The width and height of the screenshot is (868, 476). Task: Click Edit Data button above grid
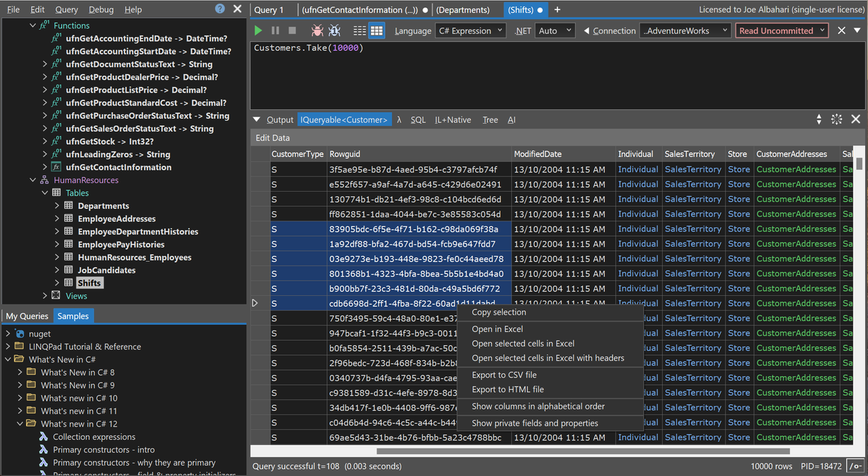click(x=273, y=137)
